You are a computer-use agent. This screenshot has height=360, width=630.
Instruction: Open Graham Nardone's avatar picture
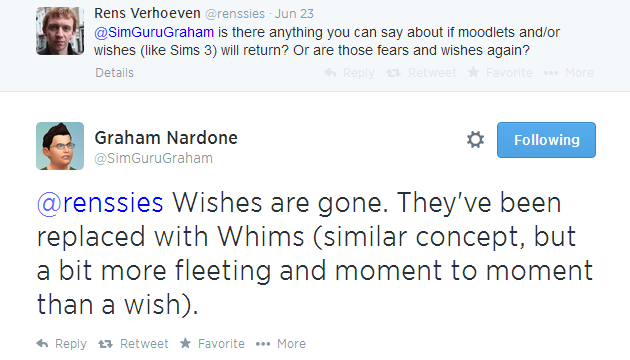pyautogui.click(x=60, y=146)
